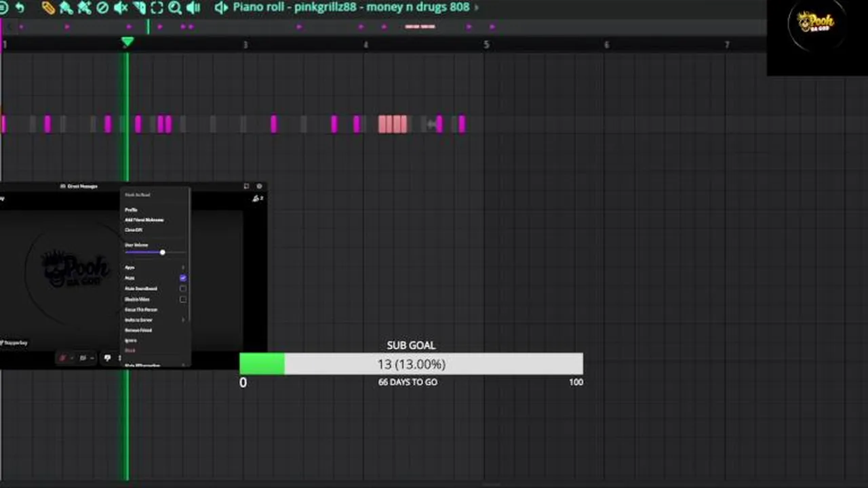868x488 pixels.
Task: Choose Ignore in Discord context menu
Action: pyautogui.click(x=130, y=340)
